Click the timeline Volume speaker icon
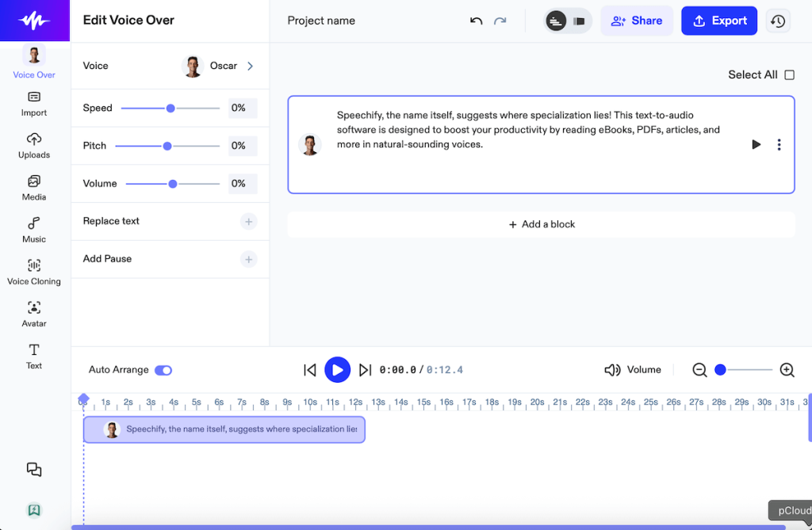The image size is (812, 530). (612, 370)
